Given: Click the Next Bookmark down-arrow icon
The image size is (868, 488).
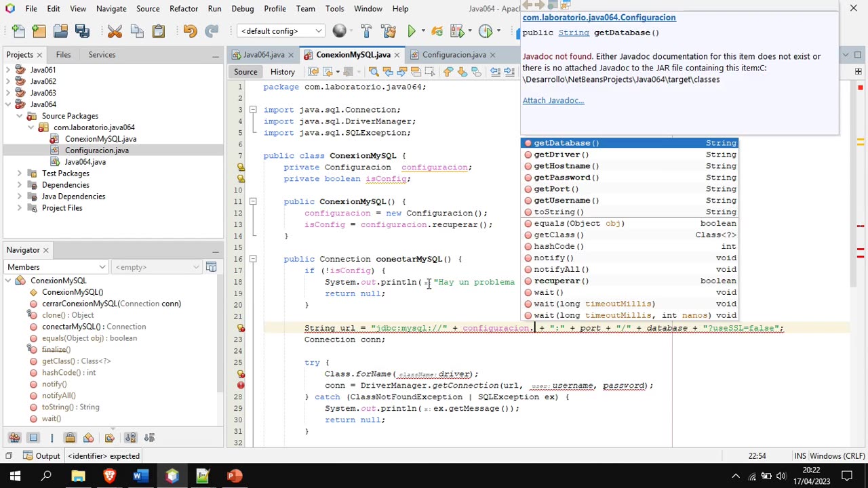Looking at the screenshot, I should 462,72.
